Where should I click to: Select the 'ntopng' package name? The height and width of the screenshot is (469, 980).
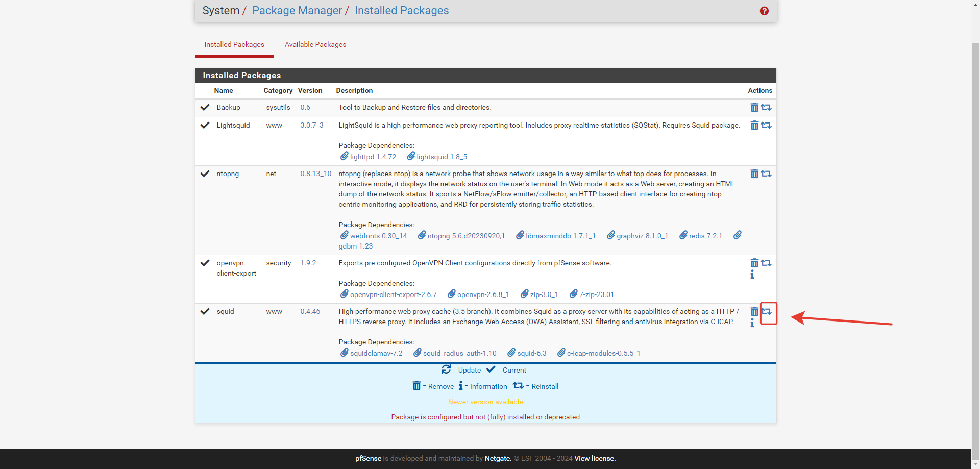[228, 174]
